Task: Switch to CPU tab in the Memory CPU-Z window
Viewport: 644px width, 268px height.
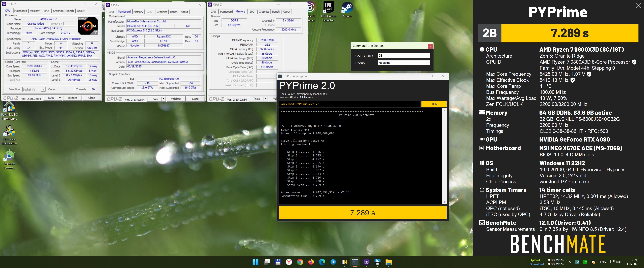Action: pyautogui.click(x=213, y=12)
